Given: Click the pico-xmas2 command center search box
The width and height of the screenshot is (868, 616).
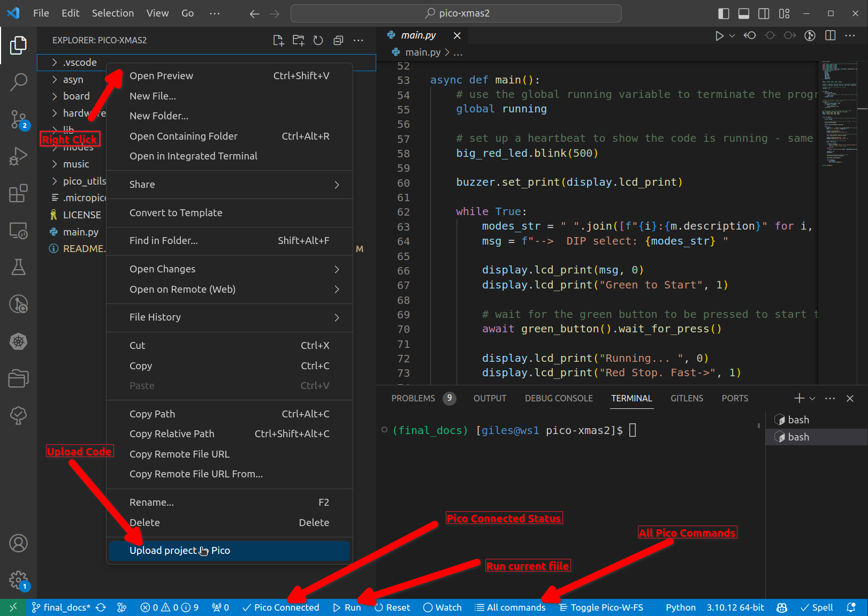Looking at the screenshot, I should click(x=456, y=13).
